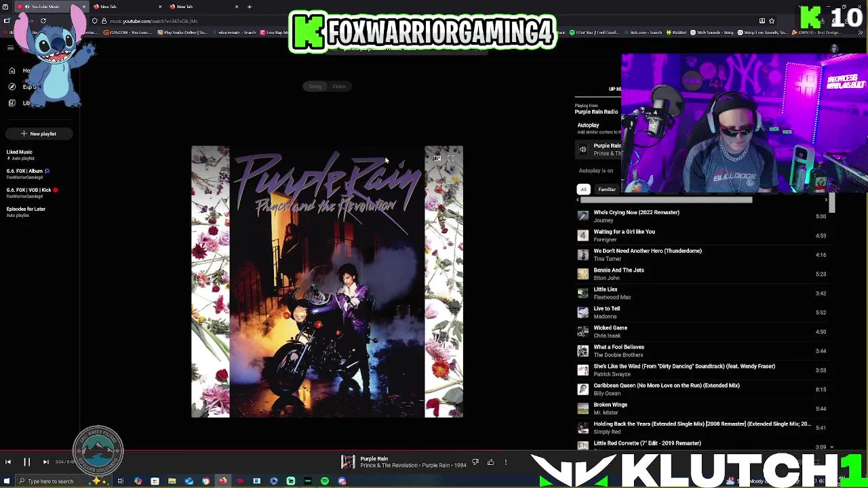Click the fullscreen icon on the album art
868x488 pixels.
(450, 159)
